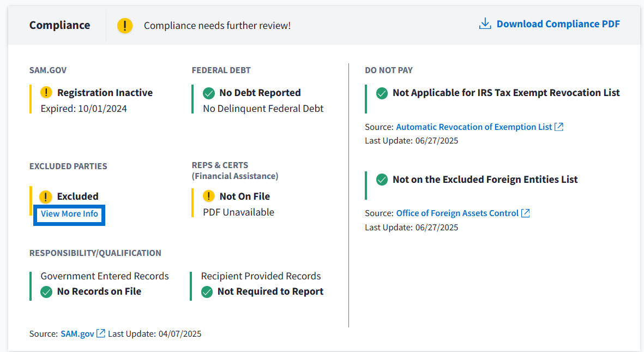Screen dimensions: 644x352
Task: Click external link icon after Foreign Assets Control
Action: (x=525, y=213)
